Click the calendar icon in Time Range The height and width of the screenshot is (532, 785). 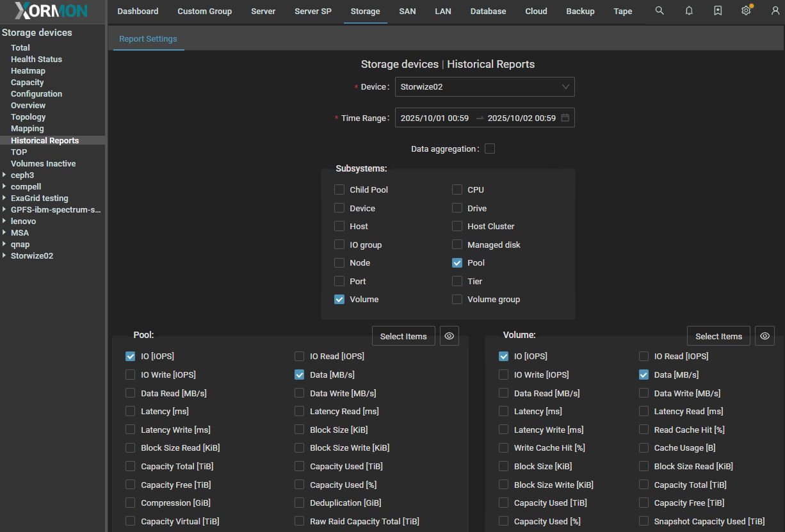(x=565, y=118)
